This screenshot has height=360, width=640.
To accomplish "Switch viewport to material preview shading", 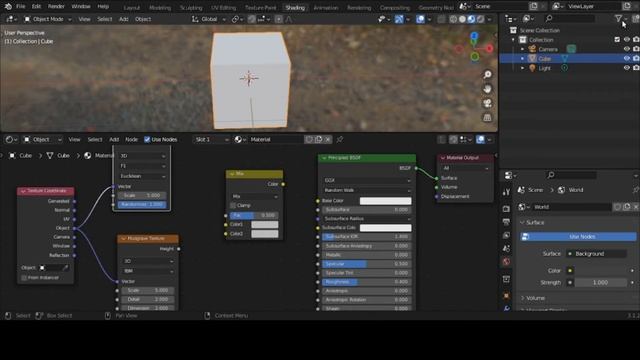I will click(471, 19).
